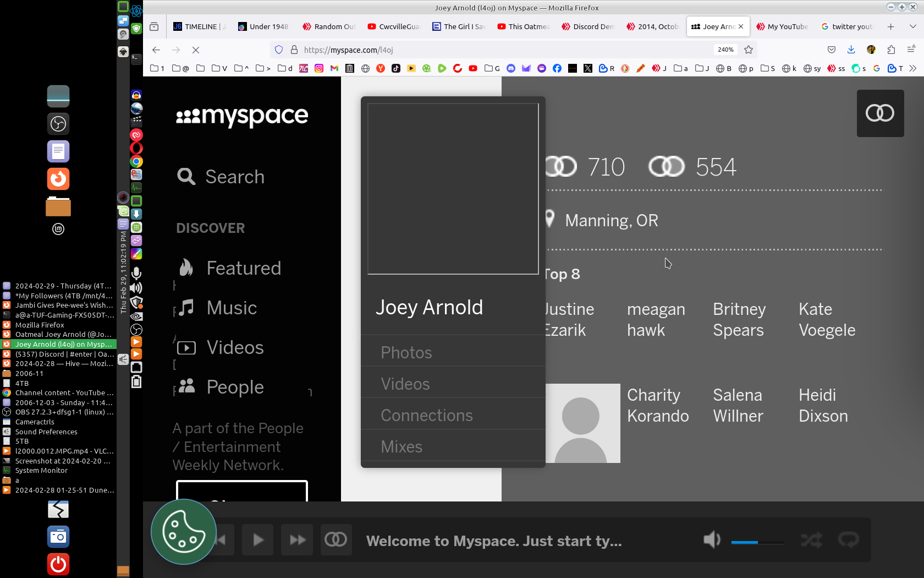Adjust the player volume slider
Screen dimensions: 924x578
click(x=757, y=542)
